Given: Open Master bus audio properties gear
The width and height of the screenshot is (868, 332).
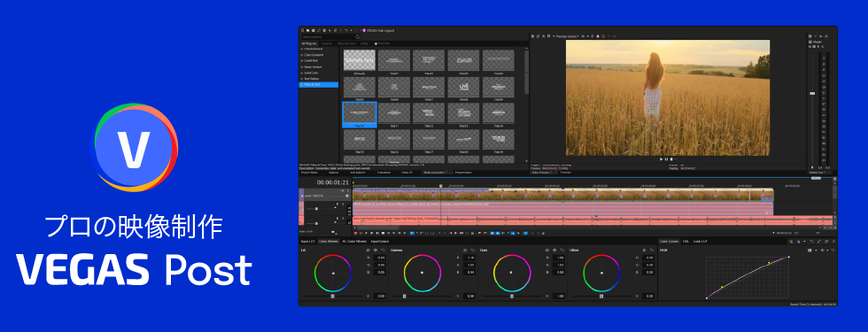Looking at the screenshot, I should (x=810, y=36).
